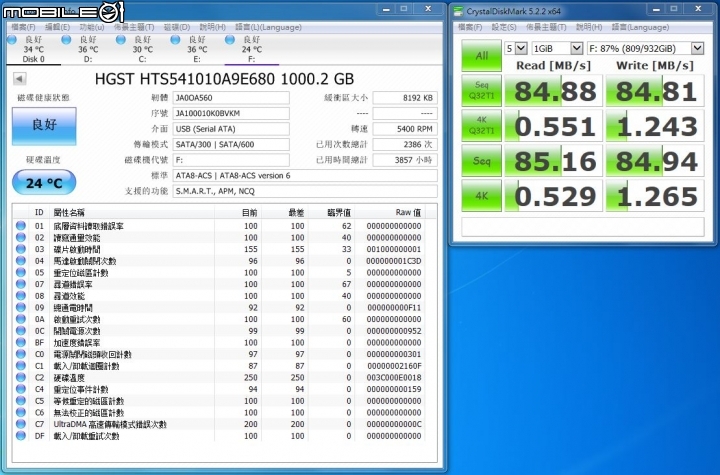Open CrystalDiskMark Language menu
Viewport: 720px width, 475px height.
pos(640,27)
